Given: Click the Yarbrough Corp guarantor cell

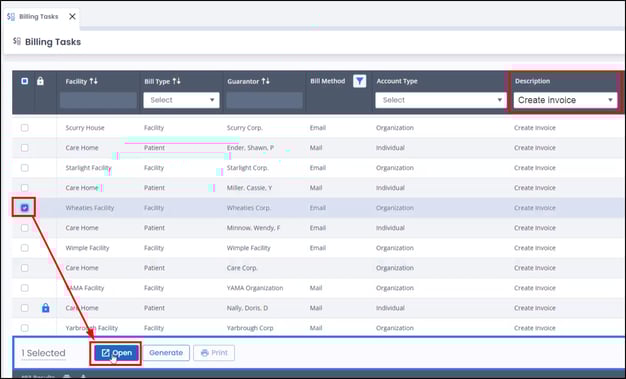Looking at the screenshot, I should point(250,328).
